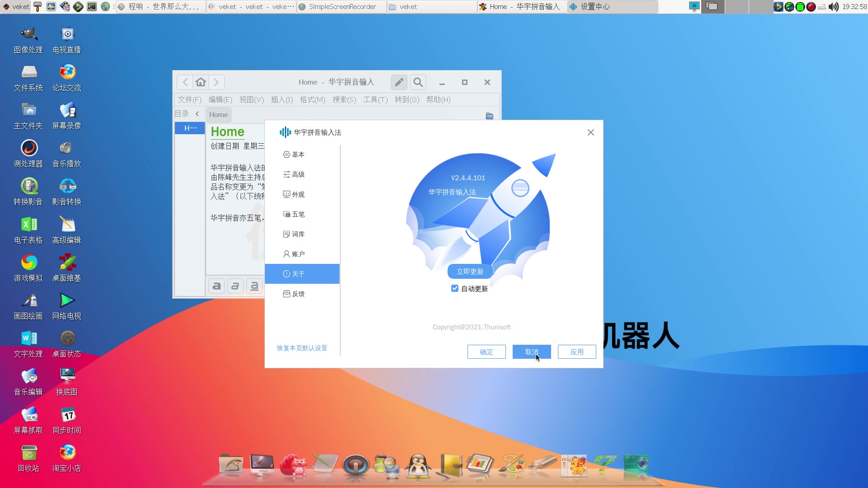
Task: Open the 测处理器 desktop icon
Action: 28,154
